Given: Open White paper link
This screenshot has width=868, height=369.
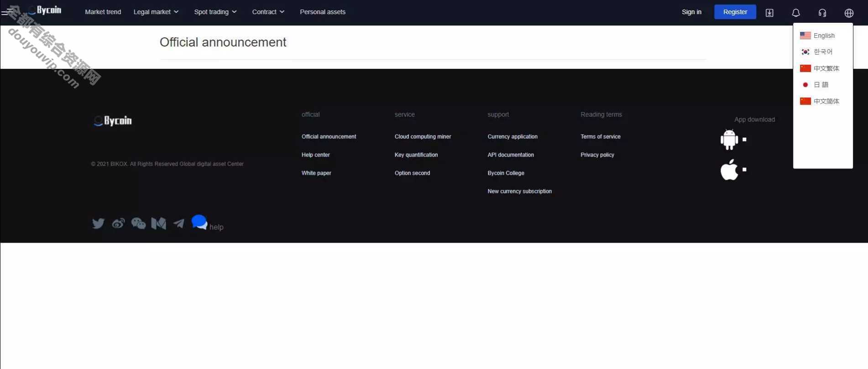Looking at the screenshot, I should 316,173.
